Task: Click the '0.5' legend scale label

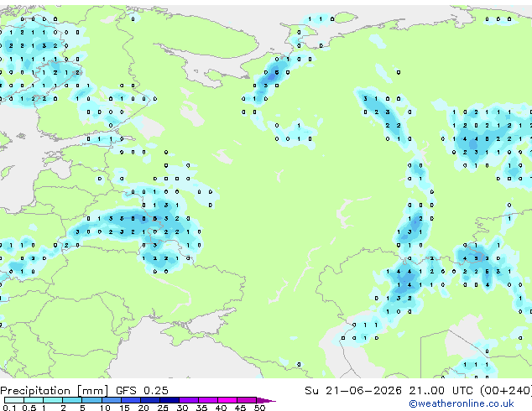Action: point(29,408)
